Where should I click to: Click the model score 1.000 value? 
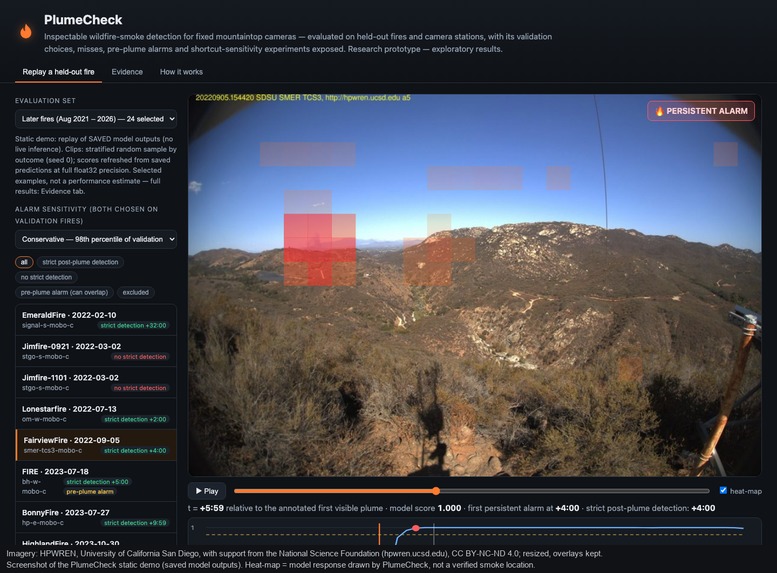click(x=449, y=508)
